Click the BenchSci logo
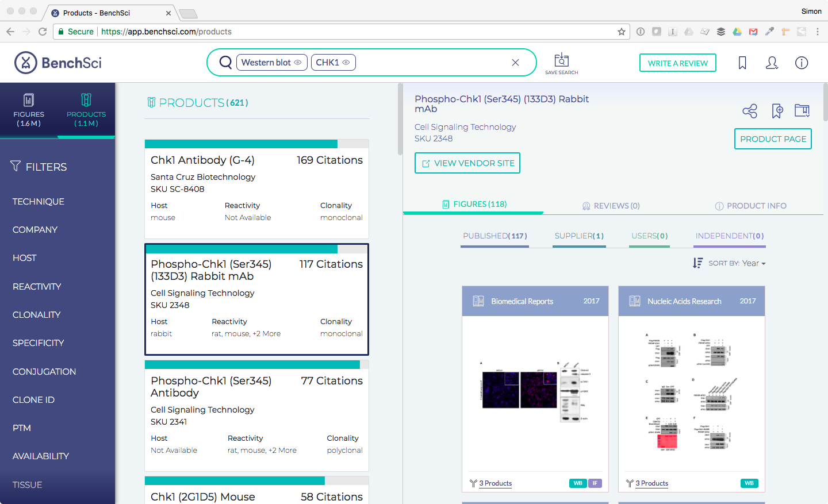This screenshot has height=504, width=828. point(58,63)
